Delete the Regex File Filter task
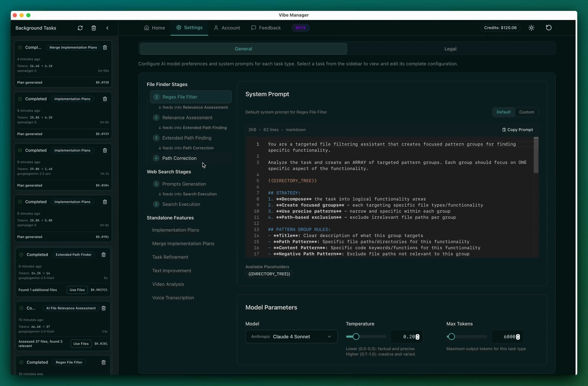This screenshot has height=386, width=588. [104, 362]
